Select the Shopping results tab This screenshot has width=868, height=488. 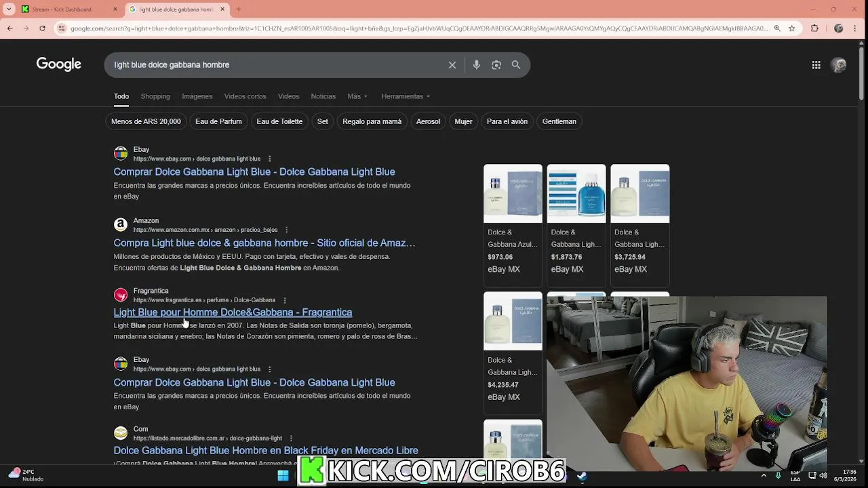pyautogui.click(x=155, y=96)
